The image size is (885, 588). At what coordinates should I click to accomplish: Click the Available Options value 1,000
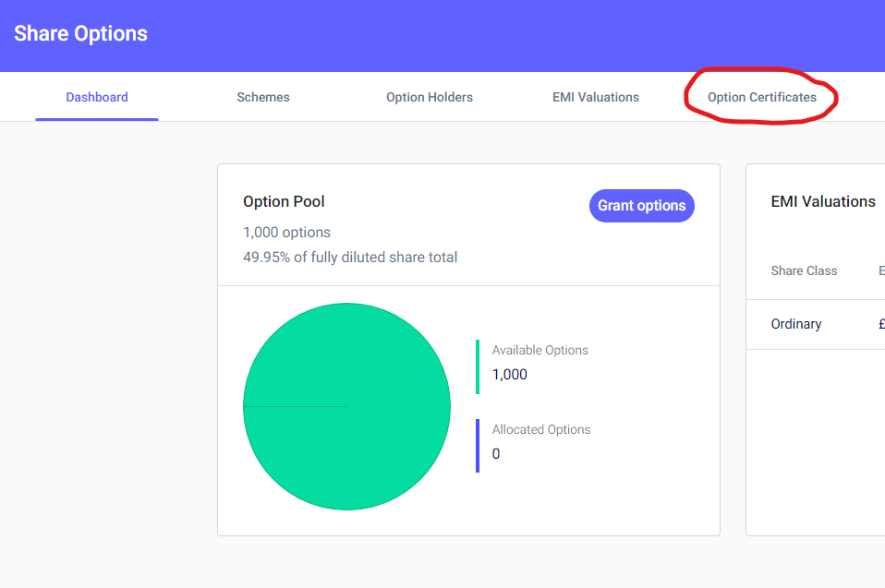pos(509,375)
